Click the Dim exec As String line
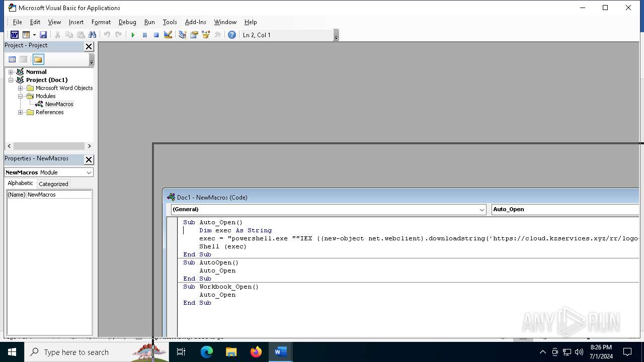The width and height of the screenshot is (644, 362). [235, 230]
